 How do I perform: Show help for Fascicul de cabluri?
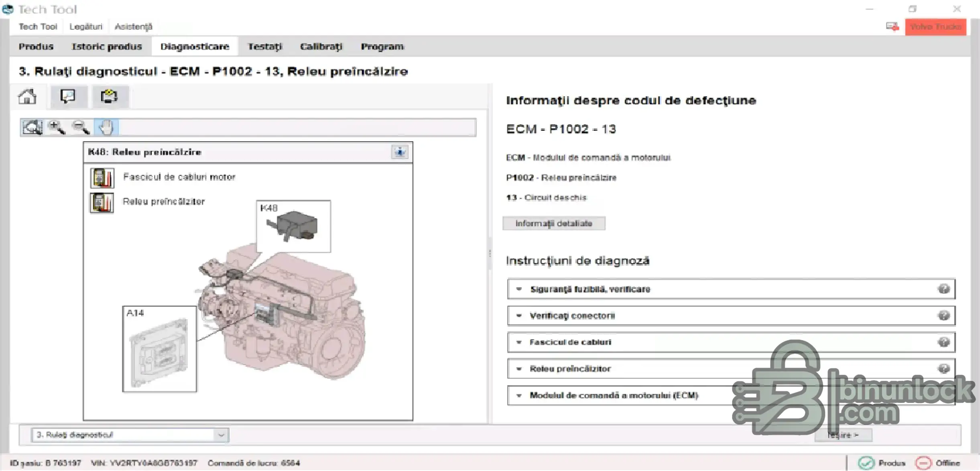click(x=943, y=342)
